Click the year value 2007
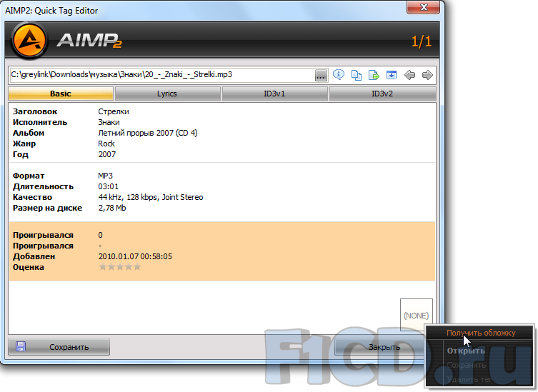Image resolution: width=538 pixels, height=392 pixels. click(x=107, y=154)
